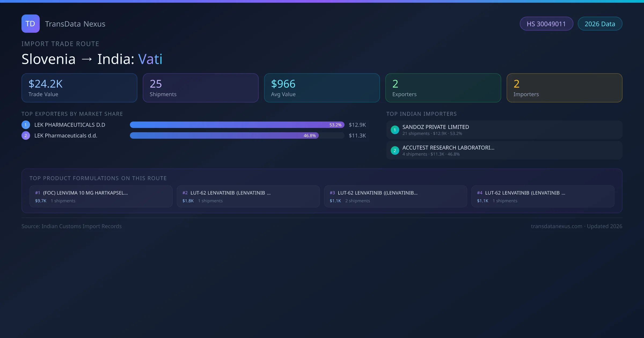The height and width of the screenshot is (338, 644).
Task: Click the 2026 Data badge
Action: [600, 24]
